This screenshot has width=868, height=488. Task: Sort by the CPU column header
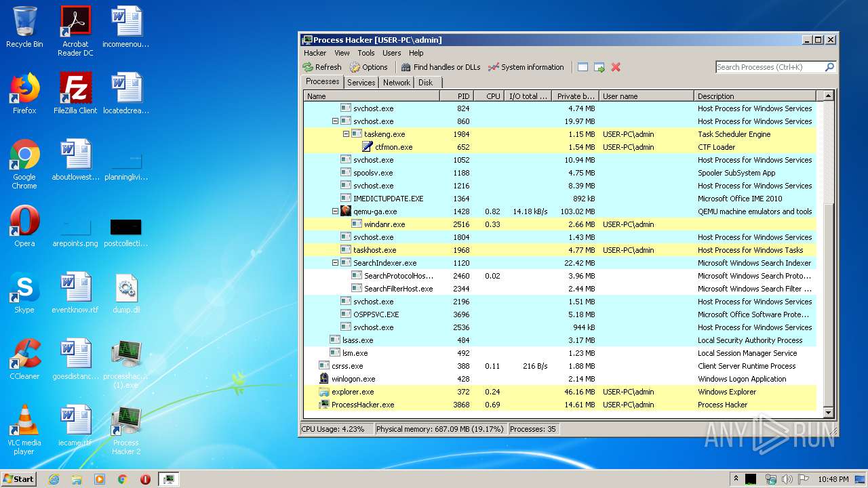[x=488, y=96]
